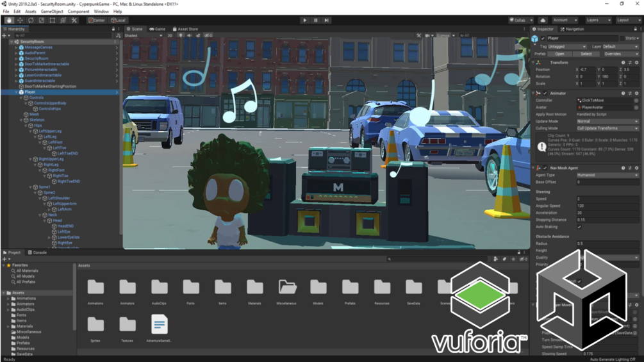This screenshot has width=644, height=362.
Task: Lock the Inspector panel
Action: 635,29
